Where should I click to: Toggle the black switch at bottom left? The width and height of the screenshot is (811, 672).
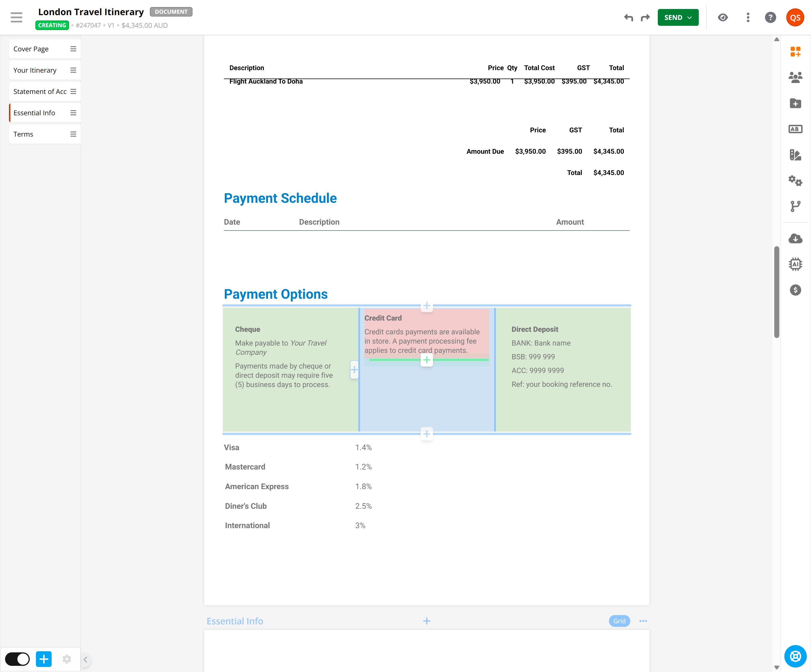pos(17,659)
